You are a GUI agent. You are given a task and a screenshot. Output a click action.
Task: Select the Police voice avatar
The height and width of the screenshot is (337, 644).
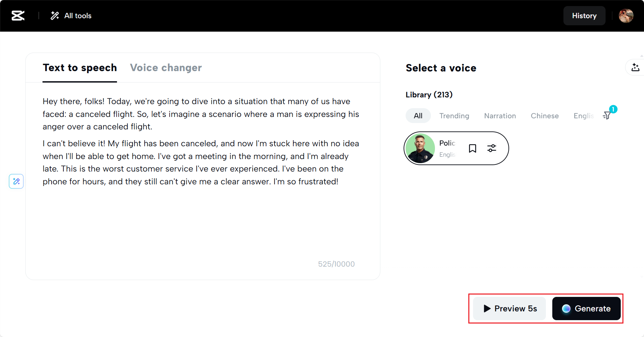[420, 148]
